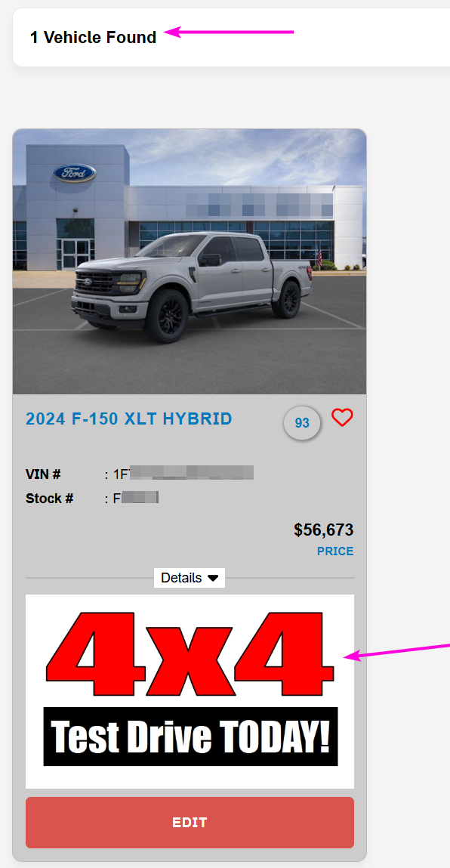Image resolution: width=450 pixels, height=868 pixels.
Task: Click the blurred VIN number value
Action: pos(183,474)
